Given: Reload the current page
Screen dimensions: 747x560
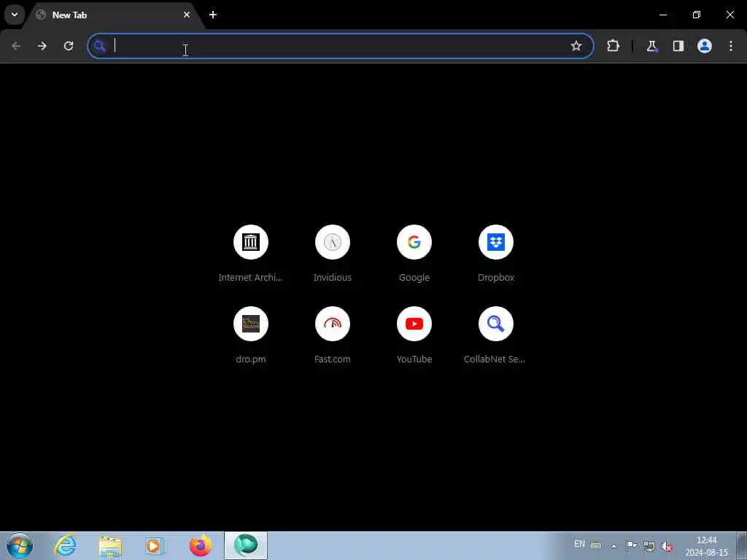Looking at the screenshot, I should coord(69,46).
